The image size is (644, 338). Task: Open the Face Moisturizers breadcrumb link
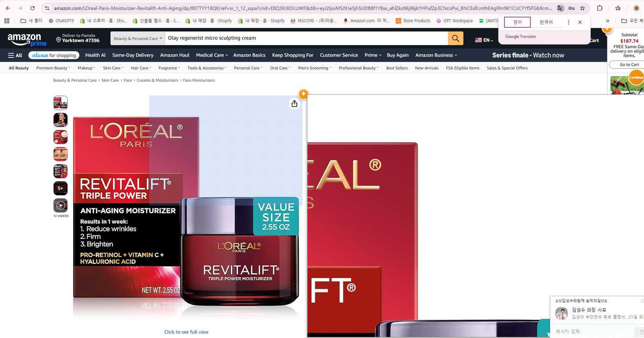coord(199,81)
